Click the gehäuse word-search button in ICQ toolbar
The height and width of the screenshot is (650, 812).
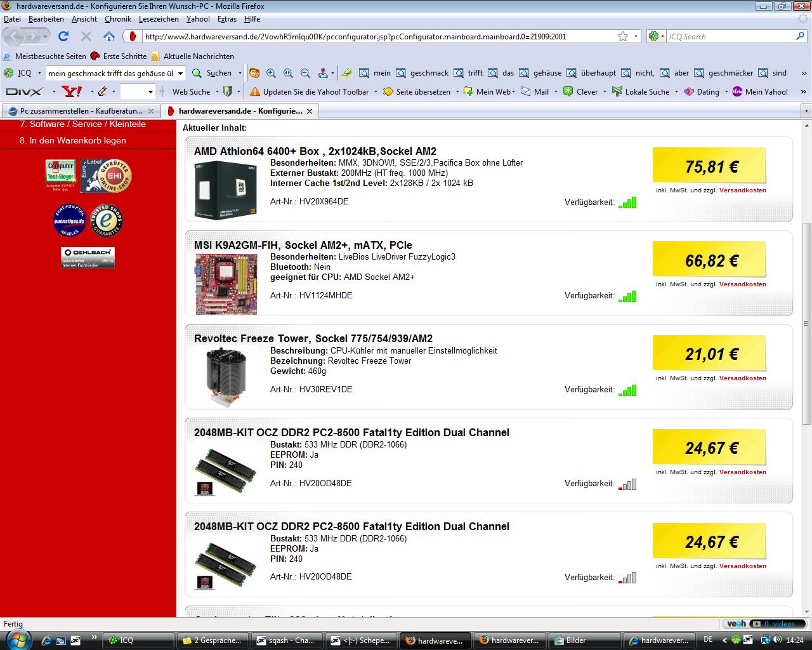pyautogui.click(x=540, y=73)
